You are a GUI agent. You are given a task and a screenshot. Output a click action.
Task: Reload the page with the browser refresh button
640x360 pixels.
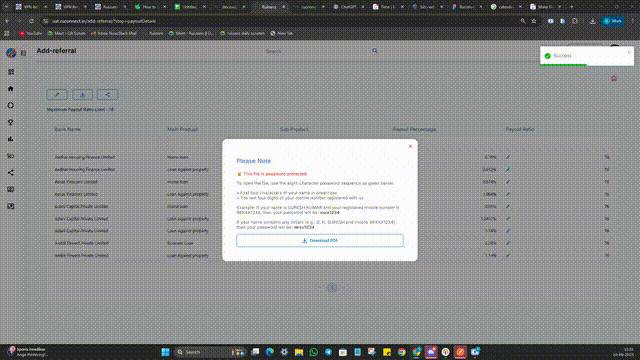pos(31,21)
